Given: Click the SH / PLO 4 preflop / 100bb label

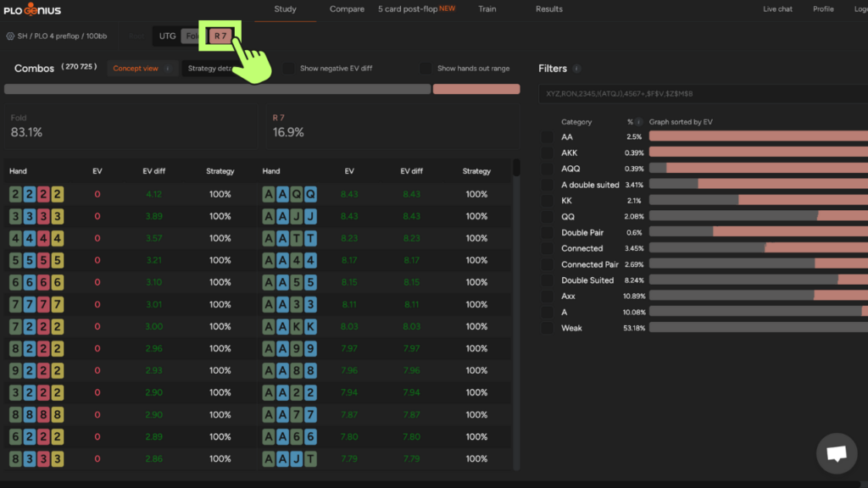Looking at the screenshot, I should tap(62, 36).
